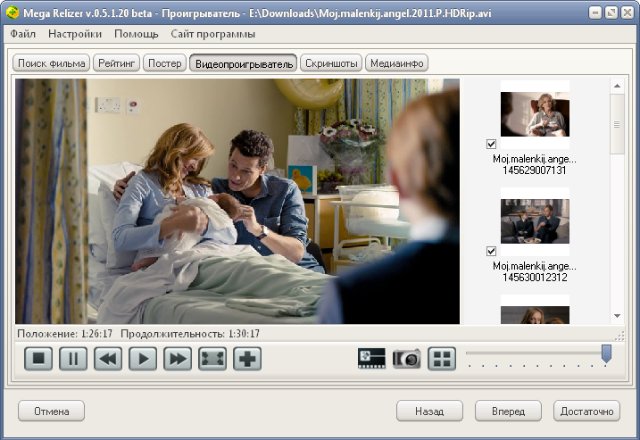This screenshot has width=640, height=440.
Task: Switch to the Рейтинг tab
Action: [x=116, y=63]
